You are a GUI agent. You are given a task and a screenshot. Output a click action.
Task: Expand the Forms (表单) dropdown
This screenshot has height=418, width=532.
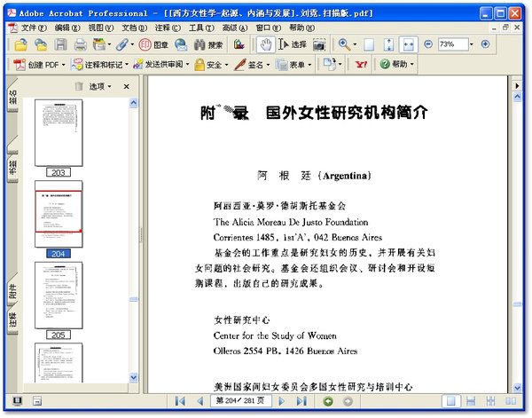pos(309,65)
